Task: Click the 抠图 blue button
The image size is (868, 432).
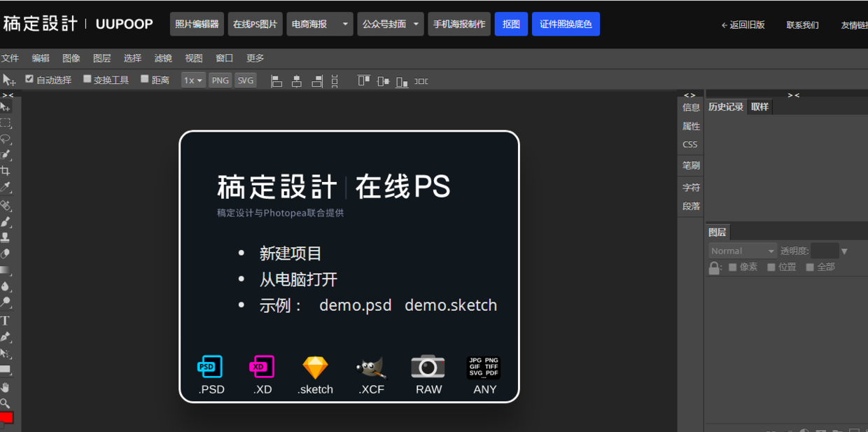Action: (511, 24)
